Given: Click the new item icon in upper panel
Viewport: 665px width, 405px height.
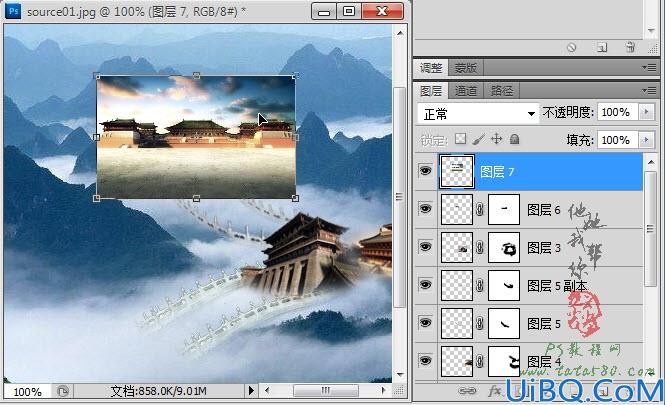Looking at the screenshot, I should (x=602, y=47).
